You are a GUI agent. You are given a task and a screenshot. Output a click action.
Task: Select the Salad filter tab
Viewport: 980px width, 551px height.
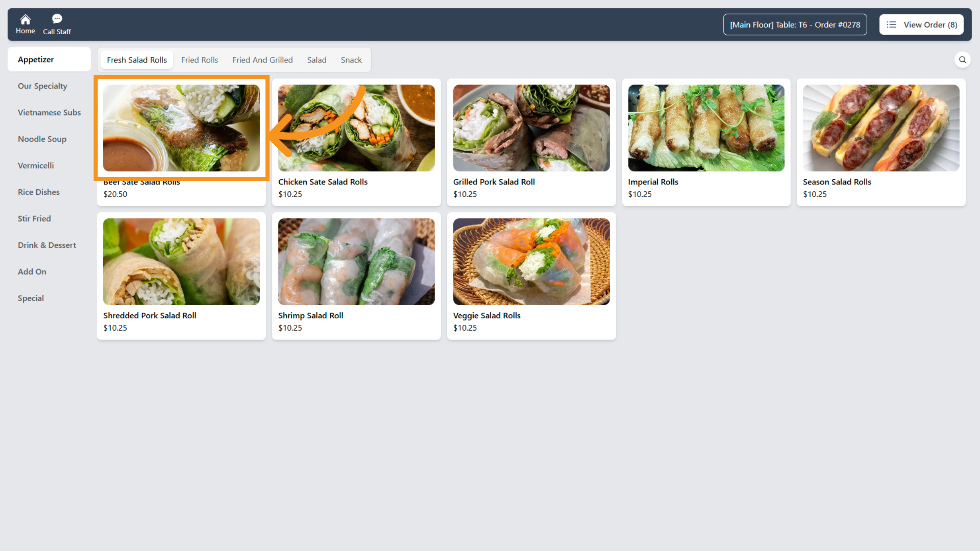pos(317,60)
